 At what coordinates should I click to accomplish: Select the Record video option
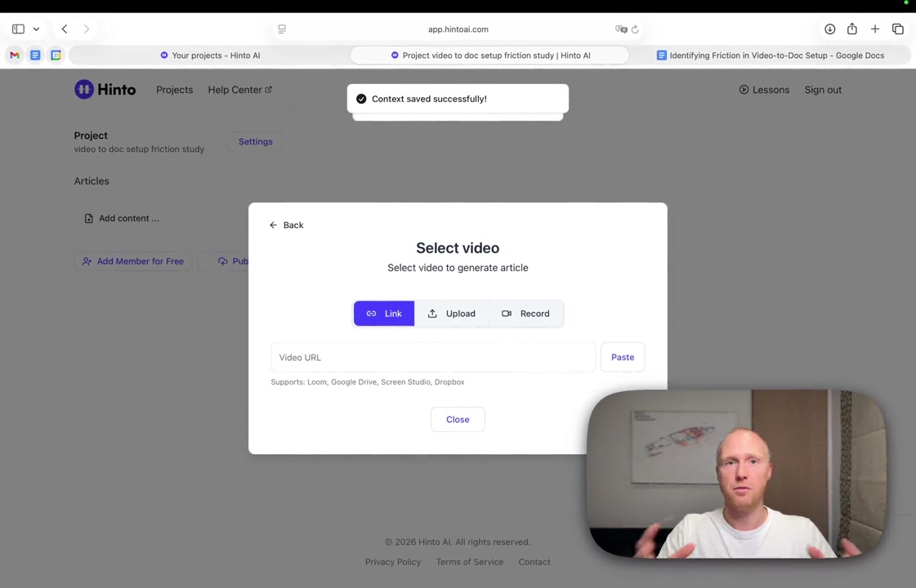[525, 314]
